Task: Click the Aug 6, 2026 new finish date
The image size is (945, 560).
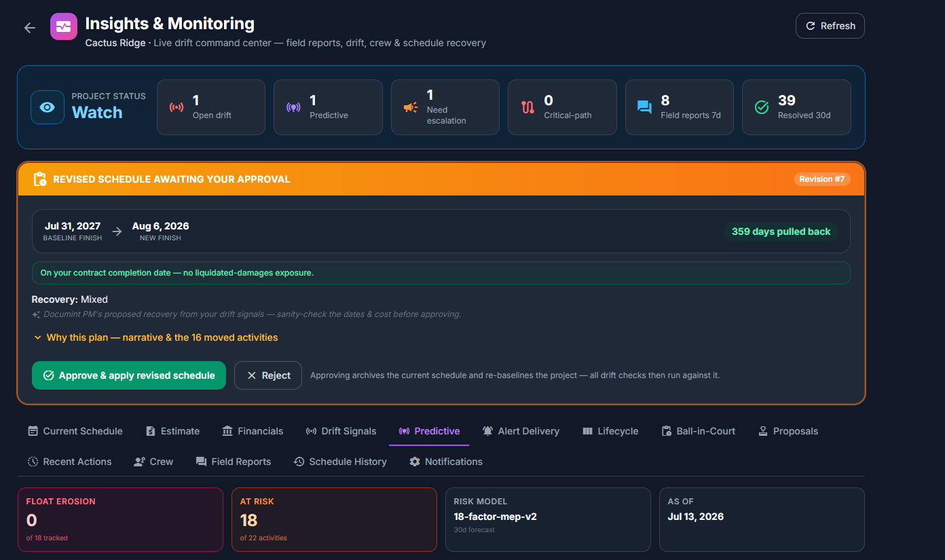Action: [x=160, y=226]
